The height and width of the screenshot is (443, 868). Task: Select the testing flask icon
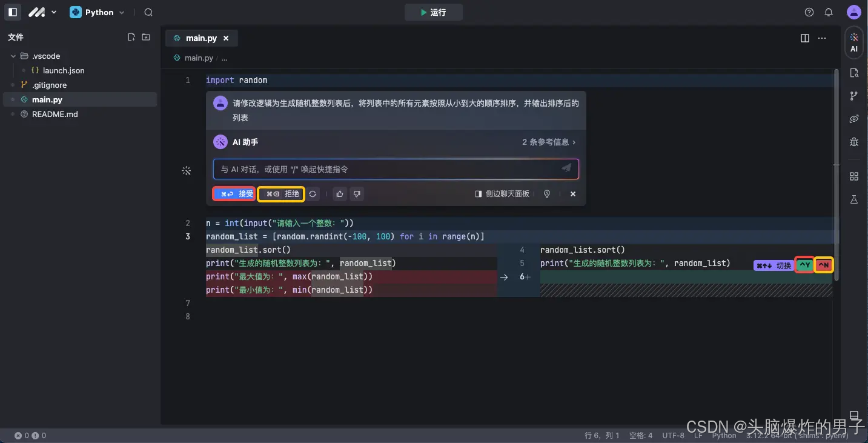853,199
